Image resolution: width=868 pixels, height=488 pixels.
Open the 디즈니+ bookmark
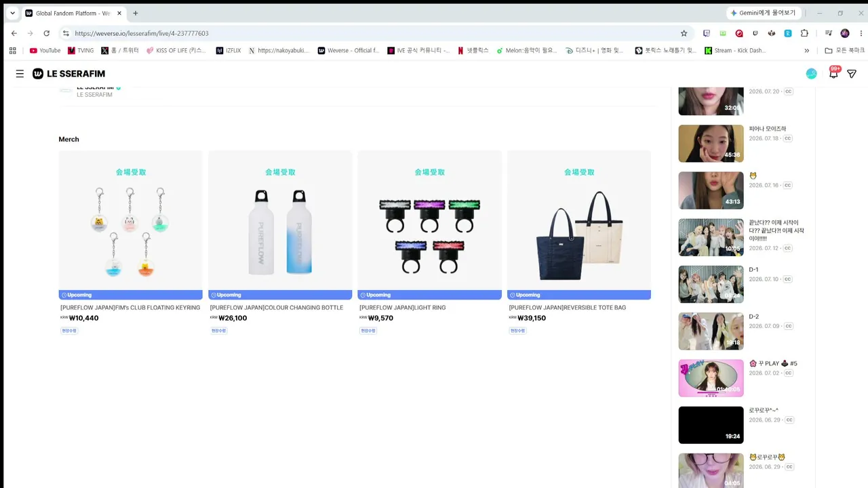point(594,50)
